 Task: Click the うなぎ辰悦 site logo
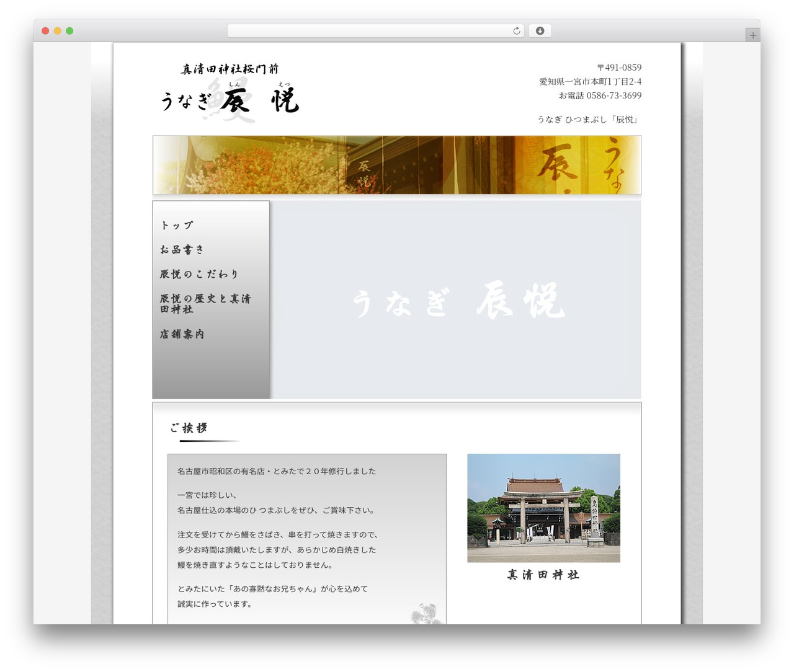[230, 92]
